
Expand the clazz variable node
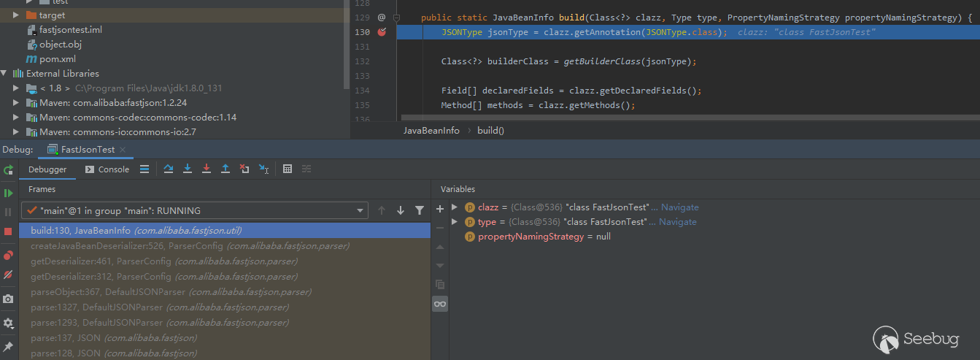pyautogui.click(x=455, y=207)
